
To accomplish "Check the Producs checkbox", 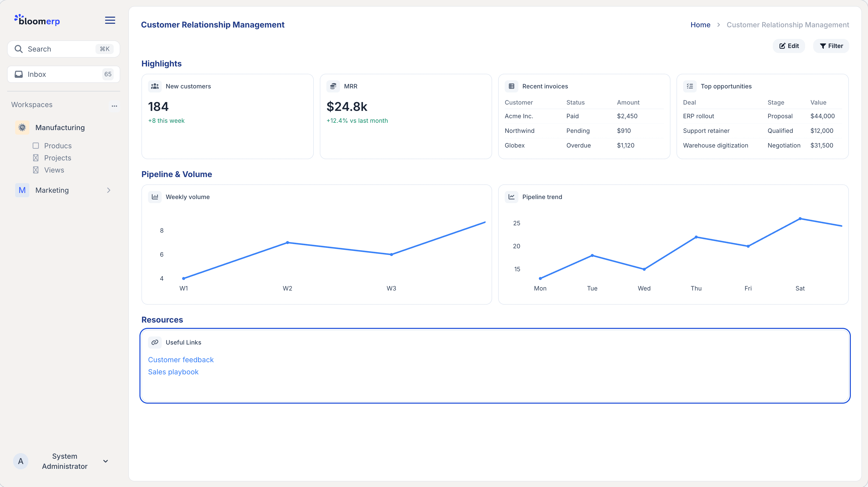I will pos(36,145).
